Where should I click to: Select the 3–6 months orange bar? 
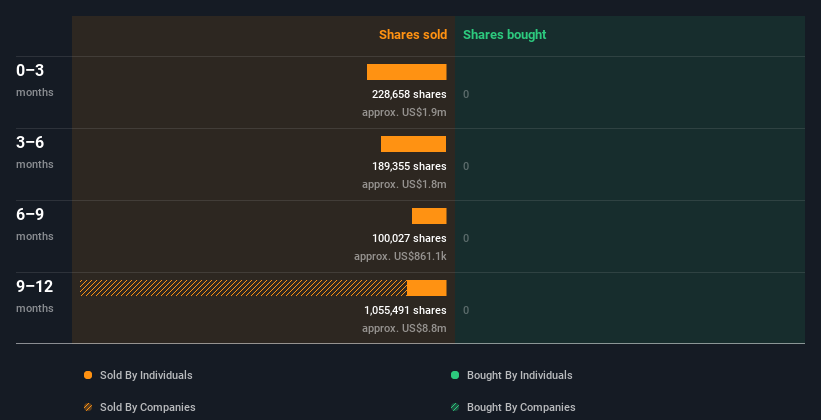pyautogui.click(x=414, y=144)
